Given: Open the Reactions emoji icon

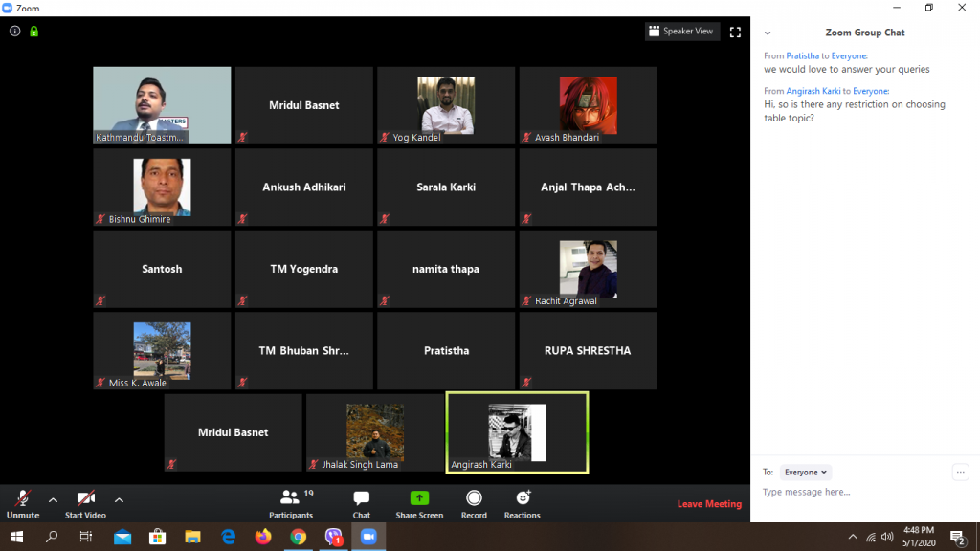Looking at the screenshot, I should (523, 498).
